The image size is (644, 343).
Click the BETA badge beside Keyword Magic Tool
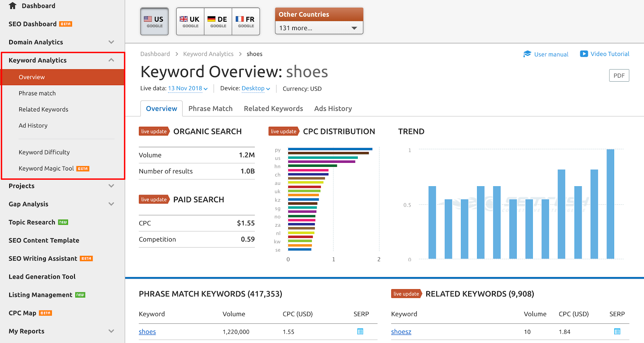coord(83,169)
